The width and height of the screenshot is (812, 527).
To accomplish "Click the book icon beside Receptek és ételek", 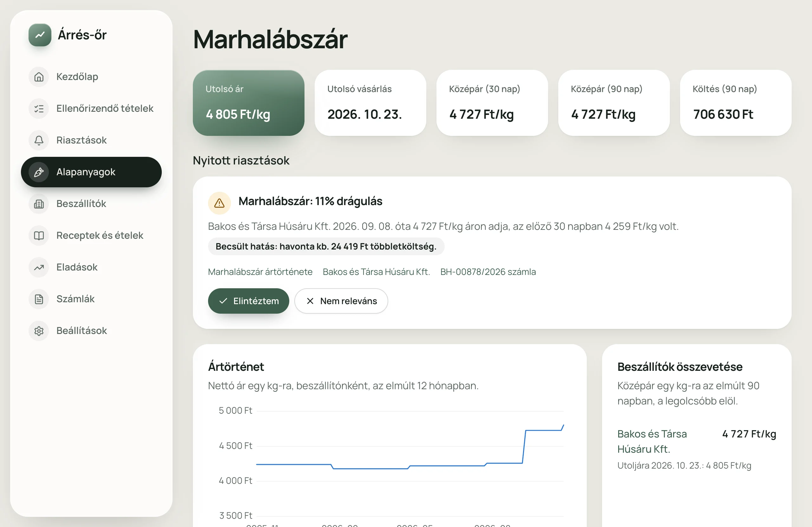I will tap(39, 236).
